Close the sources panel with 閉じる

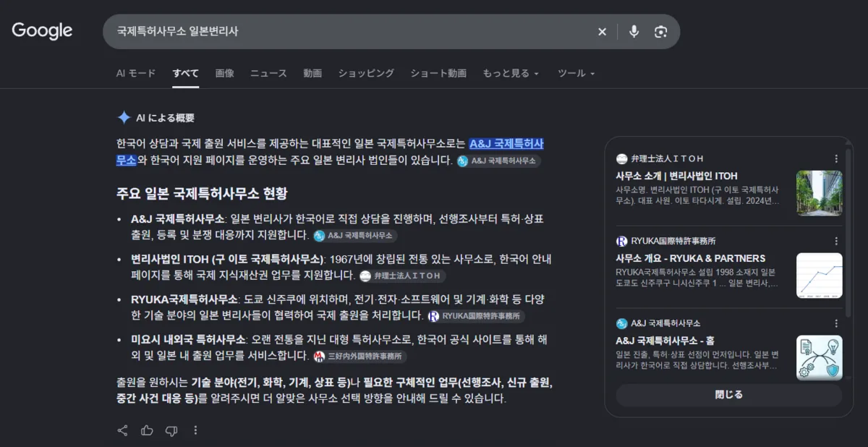pyautogui.click(x=728, y=395)
